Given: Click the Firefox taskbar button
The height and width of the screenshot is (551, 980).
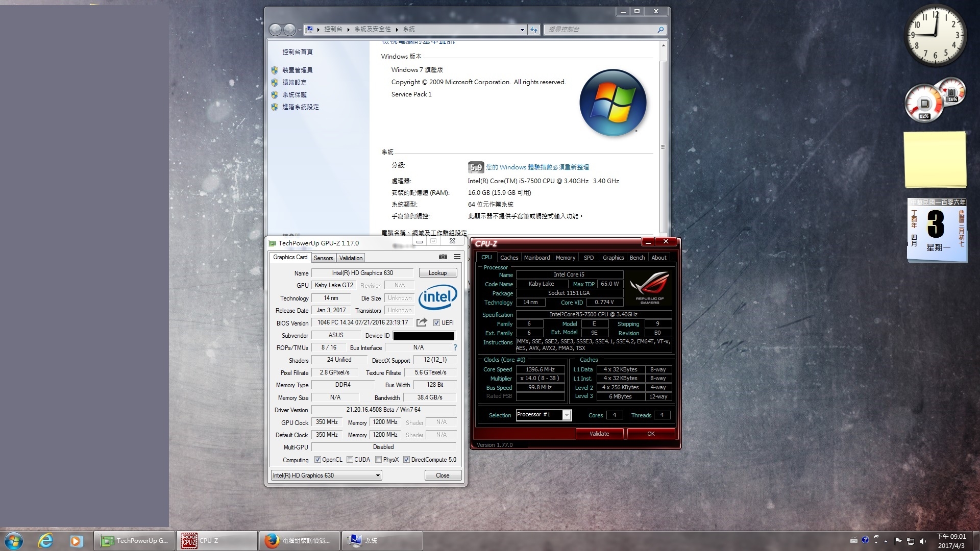Looking at the screenshot, I should (x=299, y=541).
